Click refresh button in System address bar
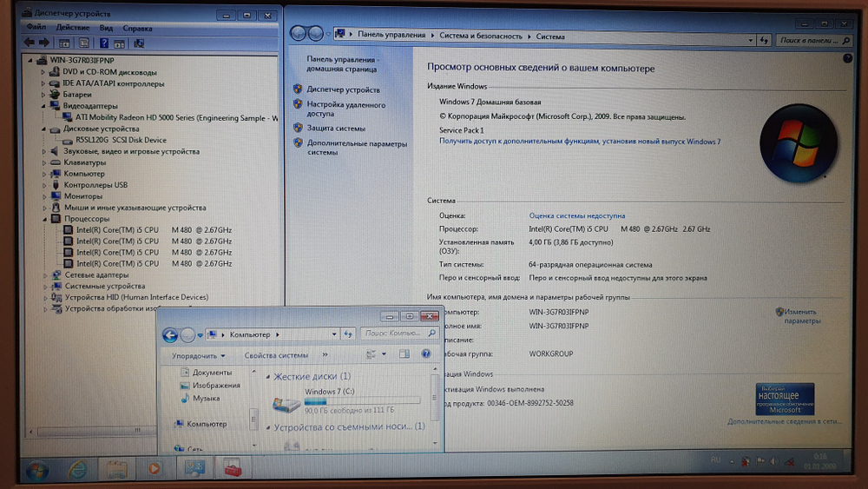 (x=764, y=39)
